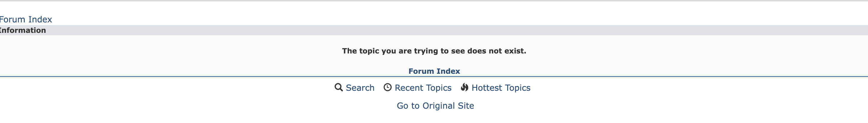Click the clock icon beside Recent Topics

(x=388, y=87)
